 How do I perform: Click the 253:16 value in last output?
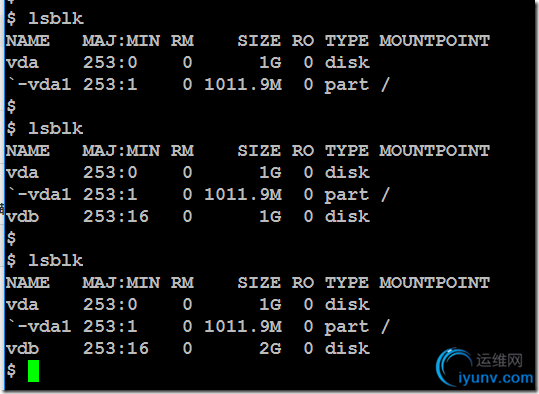click(116, 348)
